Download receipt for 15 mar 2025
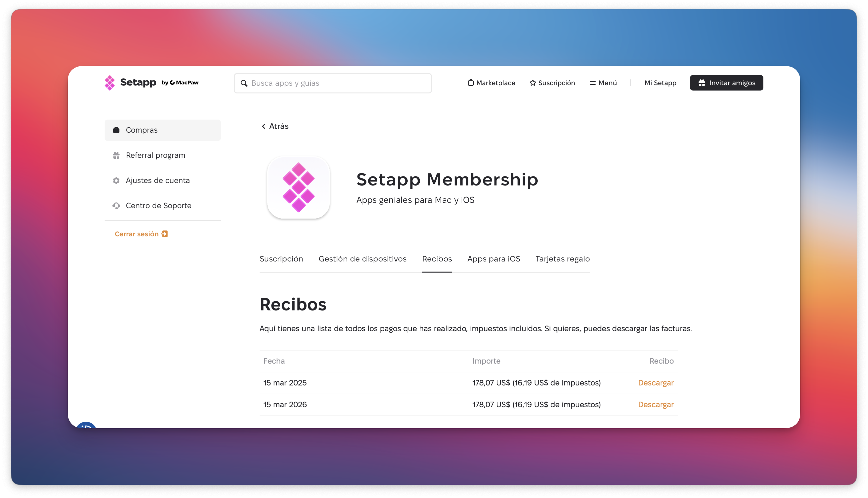Image resolution: width=868 pixels, height=498 pixels. pyautogui.click(x=655, y=383)
